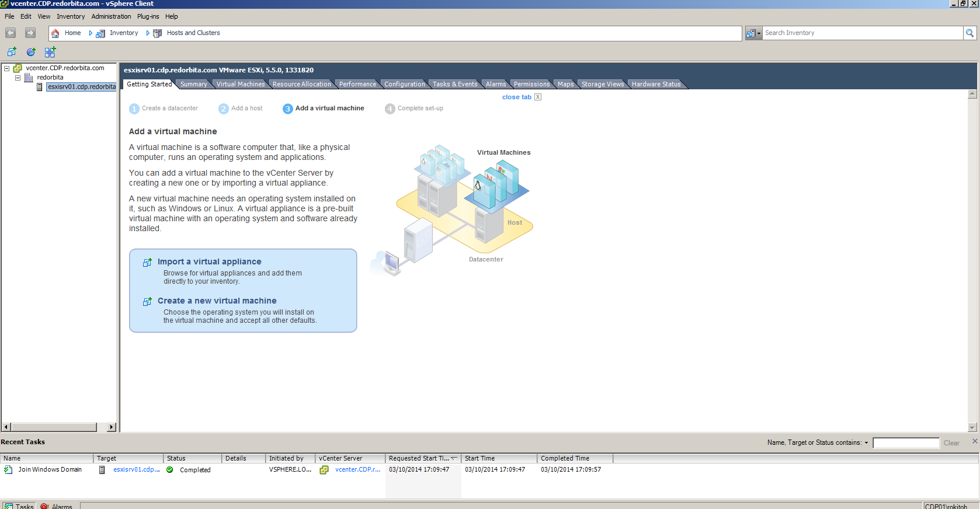The image size is (980, 509).
Task: Click the magnifier search icon
Action: [x=969, y=33]
